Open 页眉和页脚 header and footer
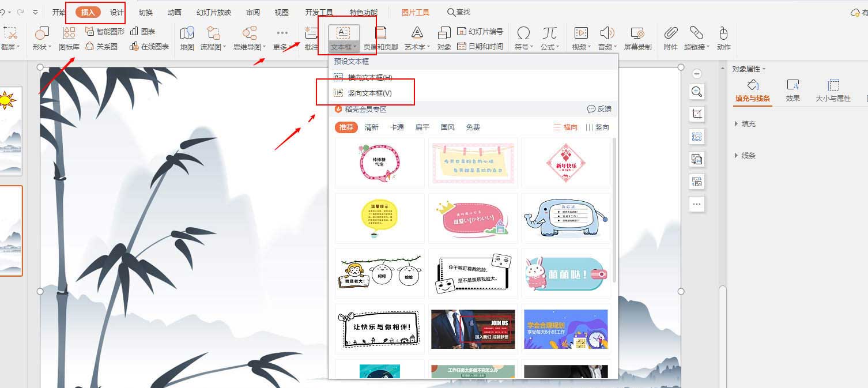The height and width of the screenshot is (388, 868). pos(380,38)
